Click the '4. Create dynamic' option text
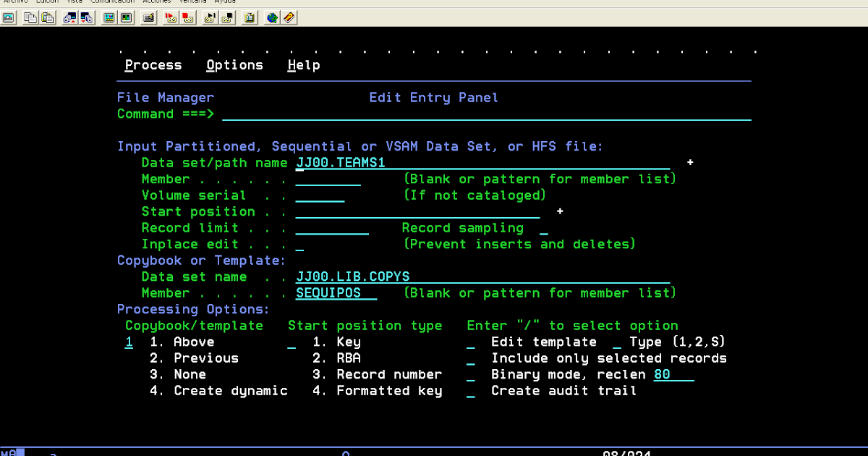 coord(218,391)
